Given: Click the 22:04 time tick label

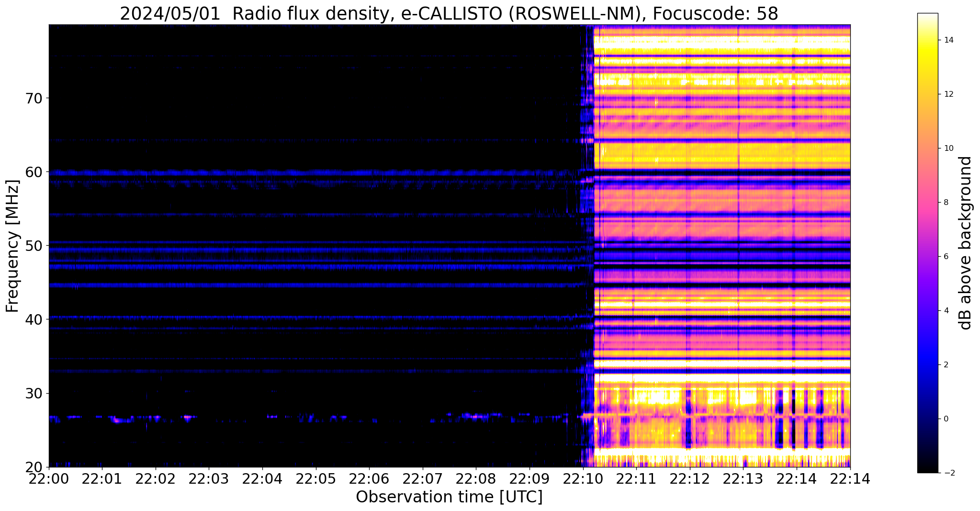Looking at the screenshot, I should click(x=262, y=478).
